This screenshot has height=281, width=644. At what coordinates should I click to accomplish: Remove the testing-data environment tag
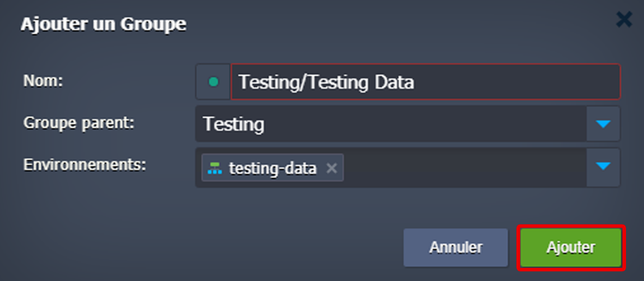[x=331, y=168]
